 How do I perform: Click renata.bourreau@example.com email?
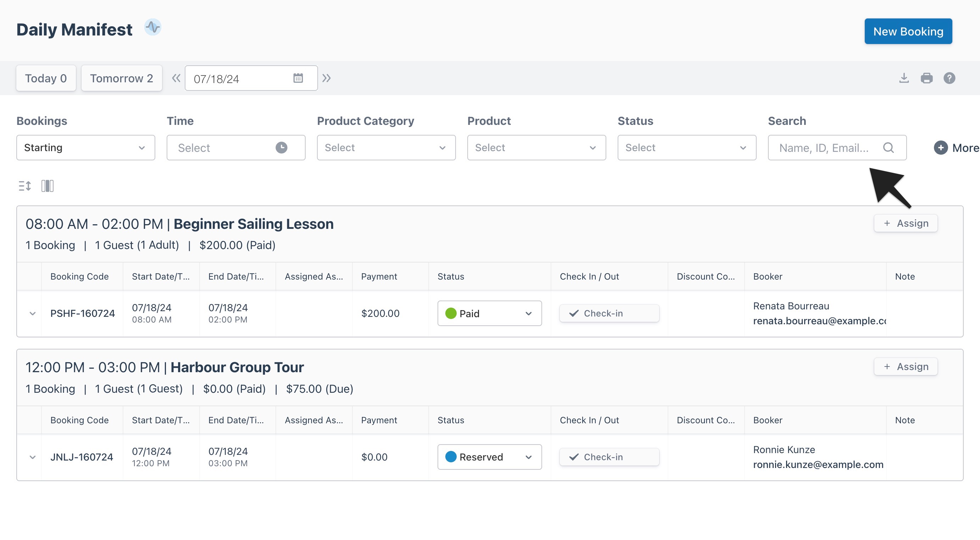coord(820,321)
